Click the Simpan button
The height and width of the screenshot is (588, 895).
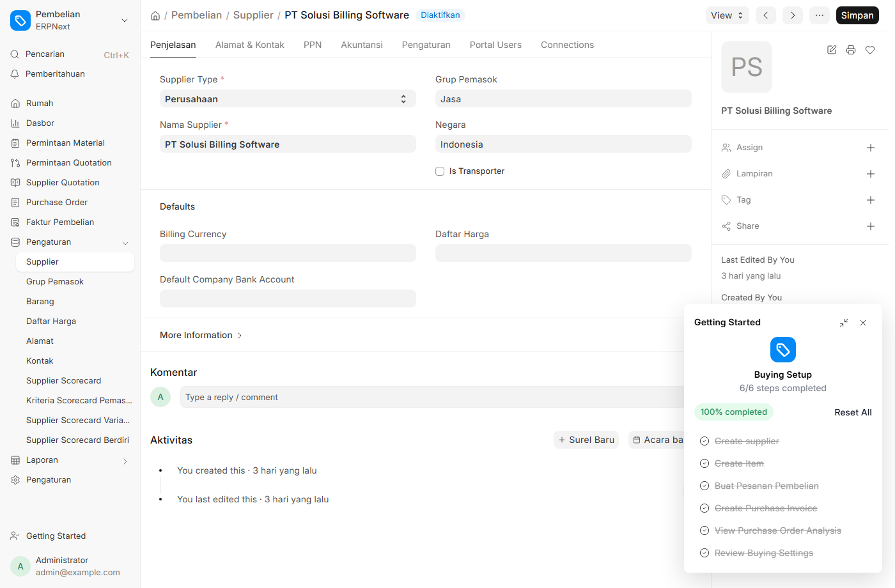(857, 15)
